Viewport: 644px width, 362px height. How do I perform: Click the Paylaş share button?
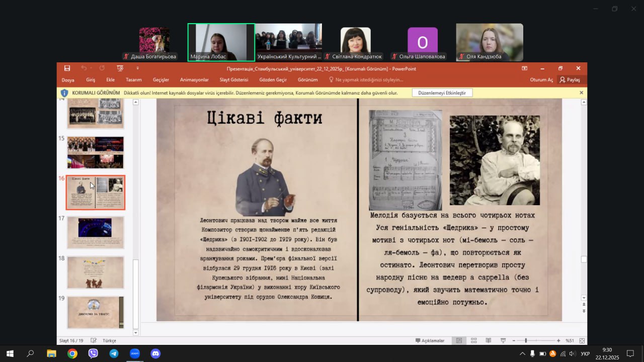coord(570,79)
